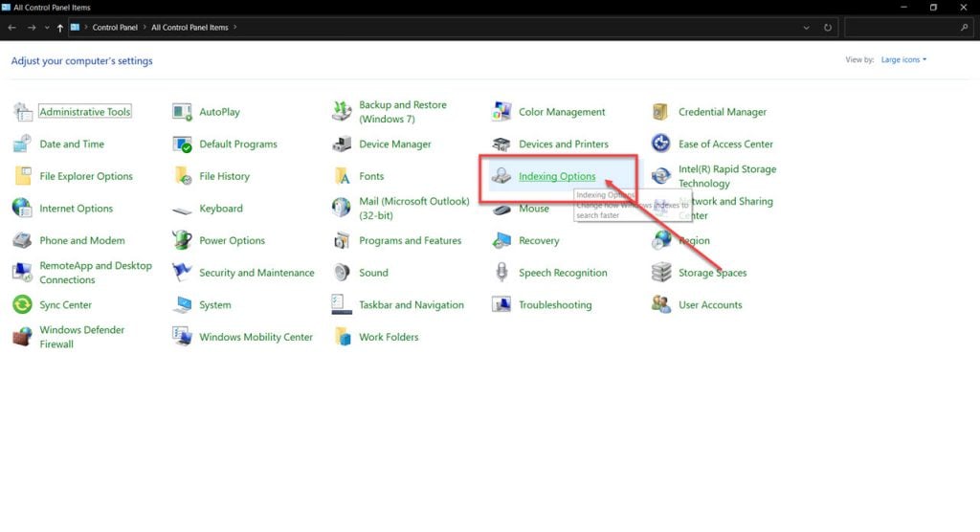Screen dimensions: 980x532
Task: Open the Internet Options globe icon
Action: (23, 209)
